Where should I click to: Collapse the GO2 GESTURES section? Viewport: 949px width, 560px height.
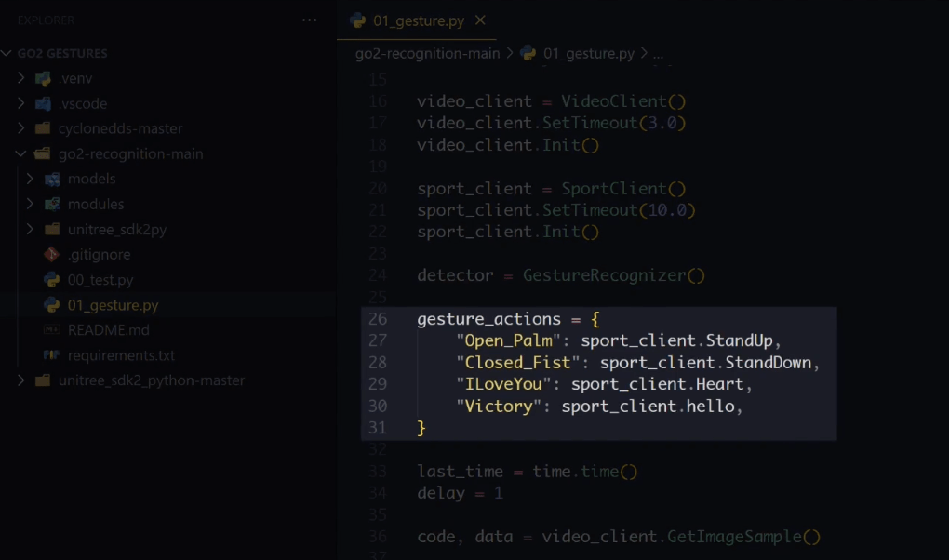coord(8,54)
